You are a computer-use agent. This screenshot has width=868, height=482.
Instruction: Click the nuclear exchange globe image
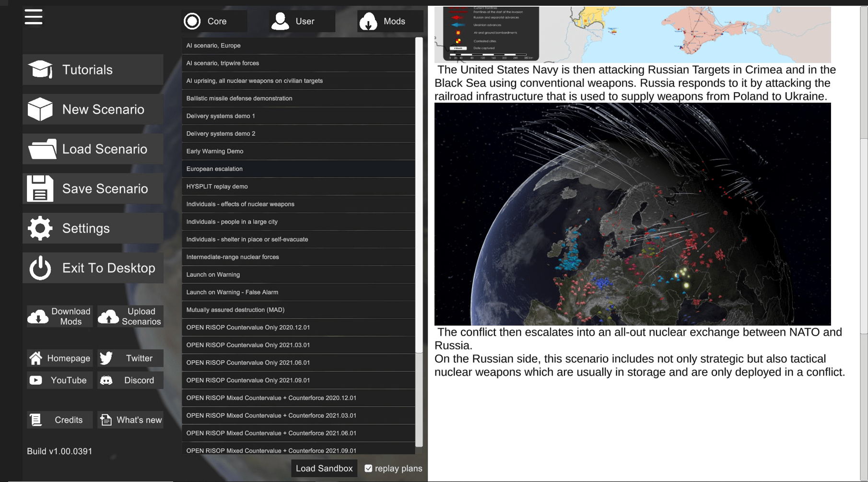point(633,214)
